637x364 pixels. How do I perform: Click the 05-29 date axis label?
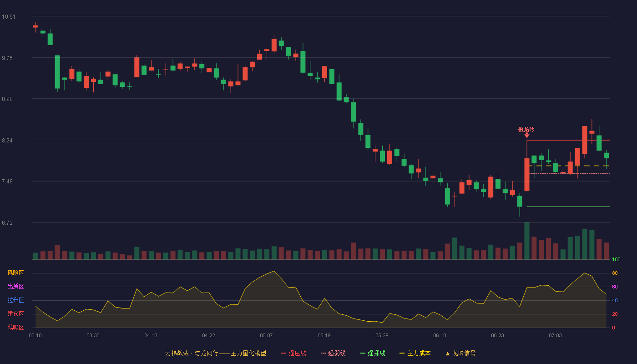382,335
